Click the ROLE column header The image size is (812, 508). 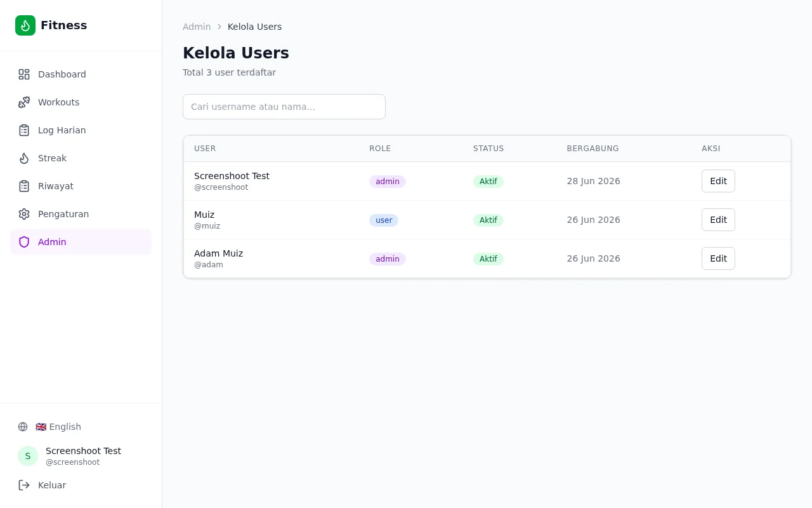pyautogui.click(x=380, y=149)
